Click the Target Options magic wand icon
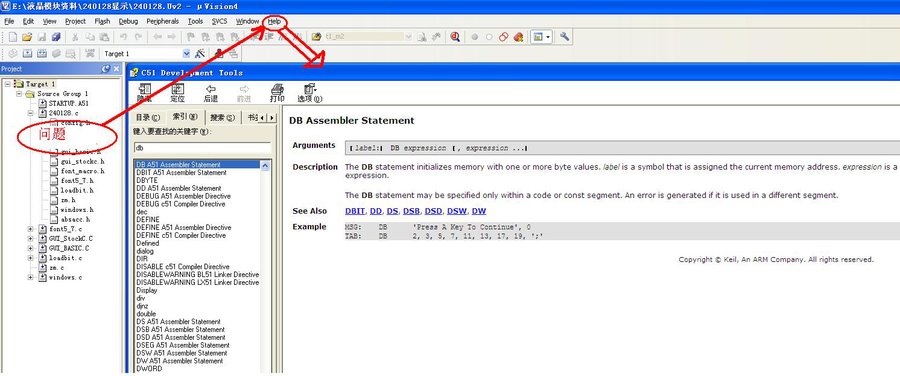The width and height of the screenshot is (900, 376). click(x=200, y=53)
